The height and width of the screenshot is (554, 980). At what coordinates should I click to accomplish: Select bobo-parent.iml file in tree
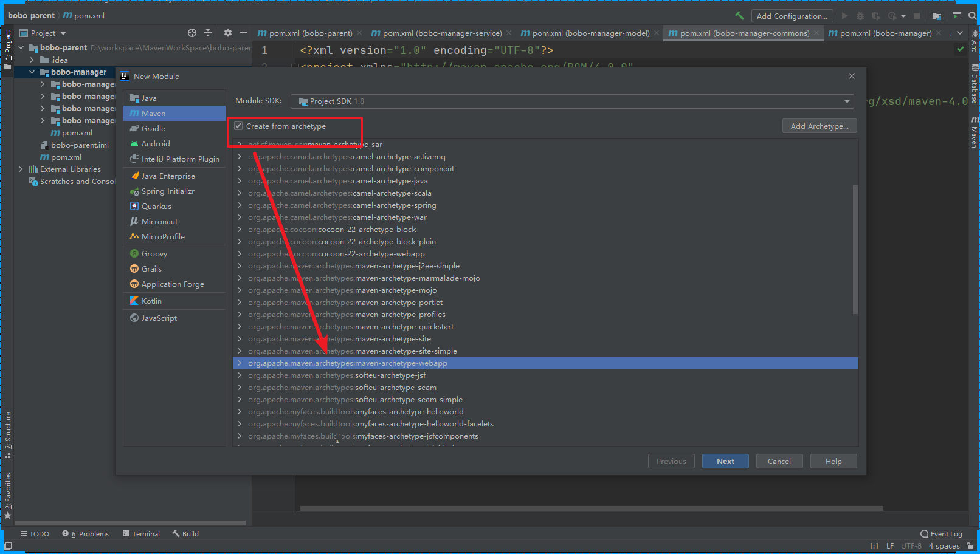coord(80,145)
